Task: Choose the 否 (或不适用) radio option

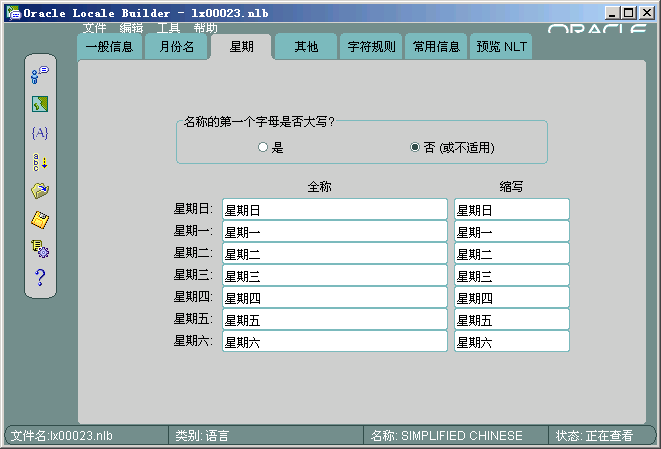Action: point(415,147)
